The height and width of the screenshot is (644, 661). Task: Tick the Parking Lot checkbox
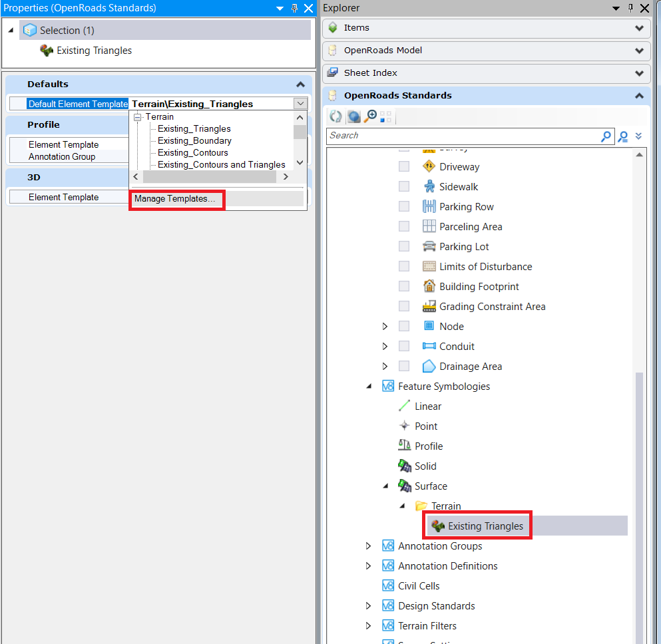click(404, 246)
